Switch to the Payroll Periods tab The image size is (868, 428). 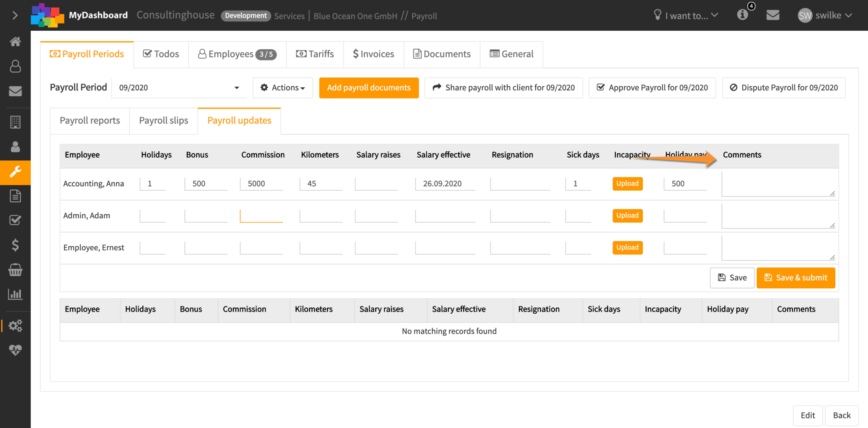pos(87,54)
